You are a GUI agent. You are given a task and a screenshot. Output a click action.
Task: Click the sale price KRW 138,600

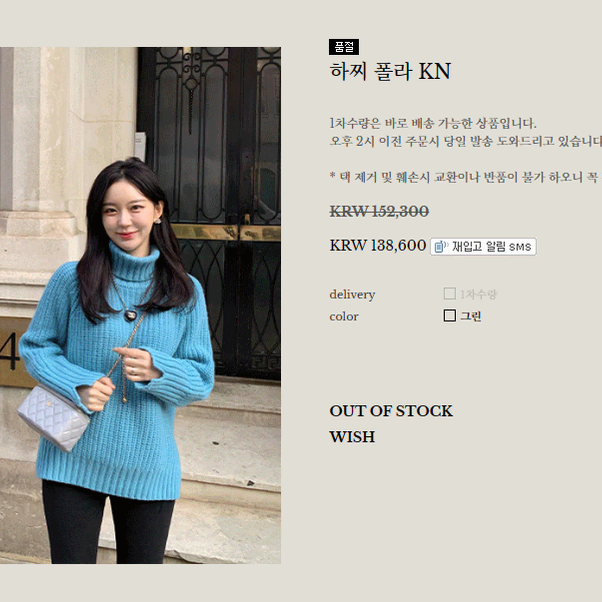pyautogui.click(x=378, y=245)
